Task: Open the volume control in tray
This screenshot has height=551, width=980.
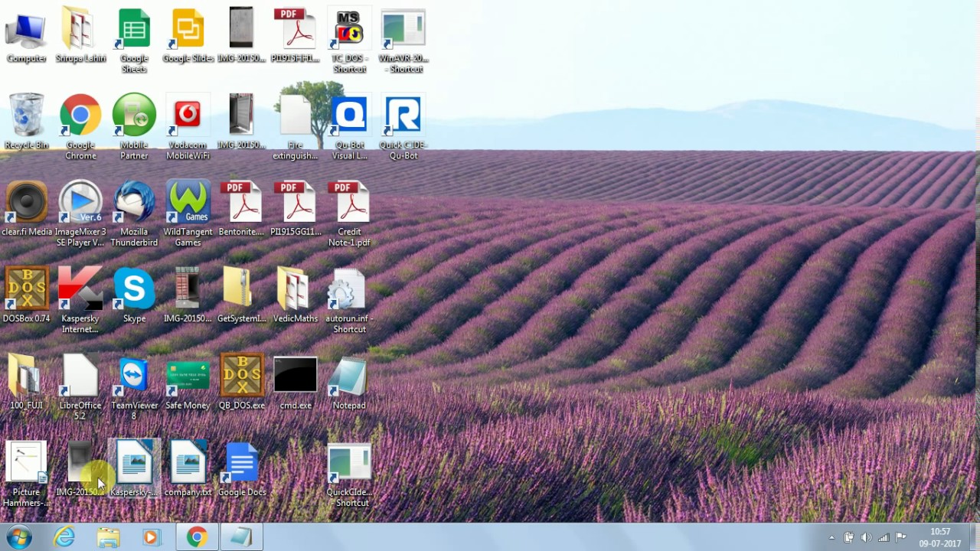Action: pyautogui.click(x=866, y=537)
